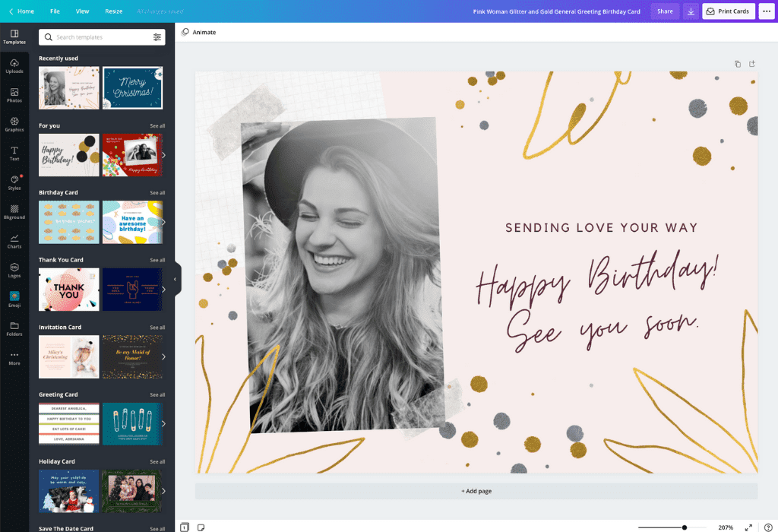Open the Charts panel

[14, 242]
